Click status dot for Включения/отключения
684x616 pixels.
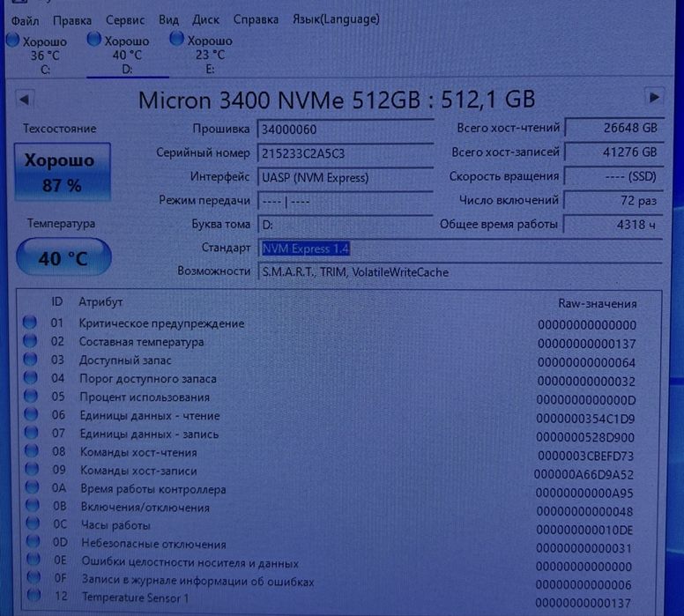click(x=33, y=506)
